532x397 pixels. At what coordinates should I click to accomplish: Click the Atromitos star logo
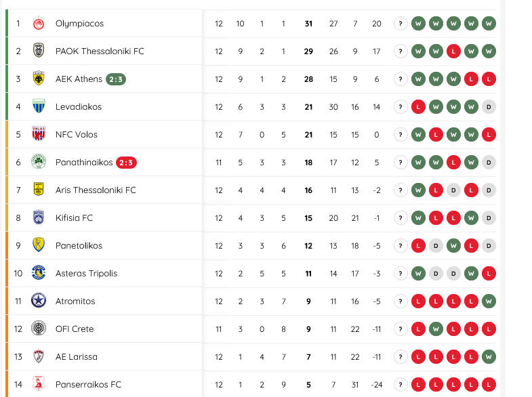39,301
